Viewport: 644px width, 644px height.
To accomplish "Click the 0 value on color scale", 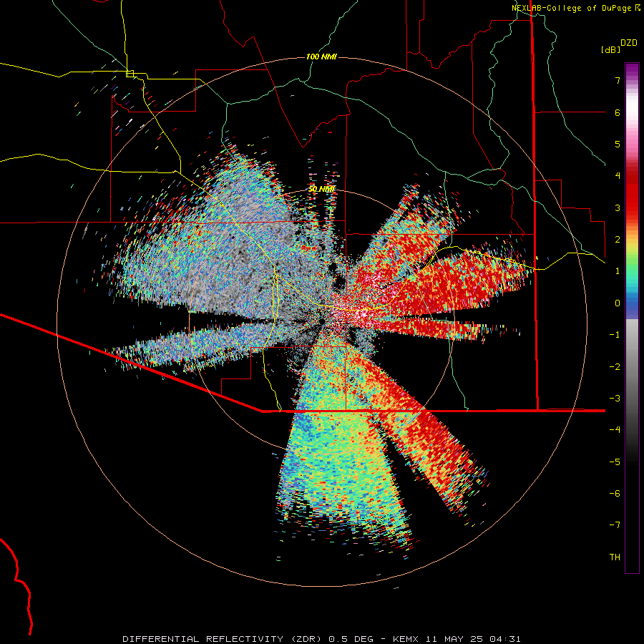I will 618,303.
